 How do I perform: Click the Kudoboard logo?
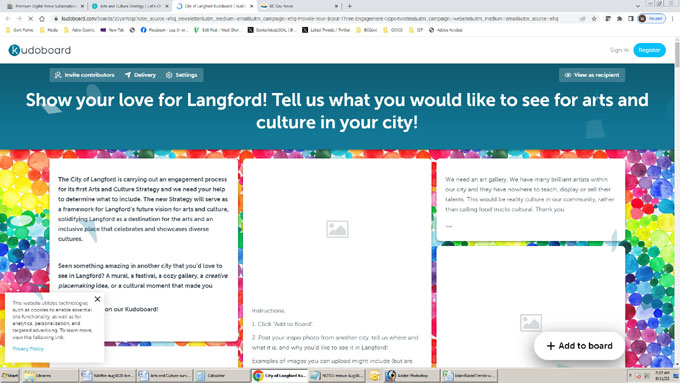pos(39,50)
